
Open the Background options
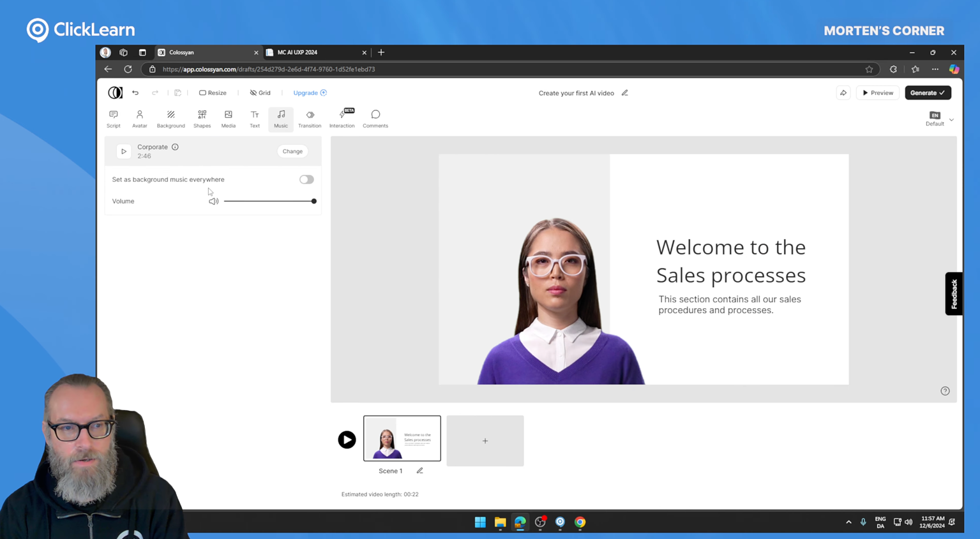click(170, 119)
